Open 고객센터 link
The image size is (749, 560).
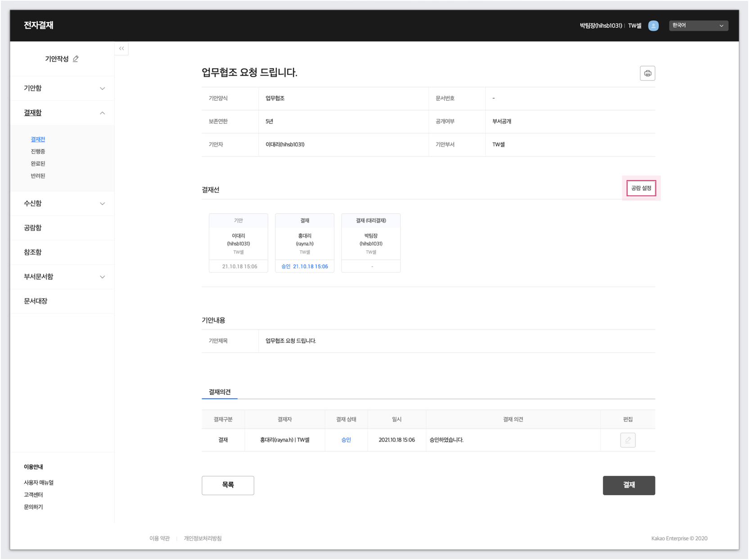[33, 495]
